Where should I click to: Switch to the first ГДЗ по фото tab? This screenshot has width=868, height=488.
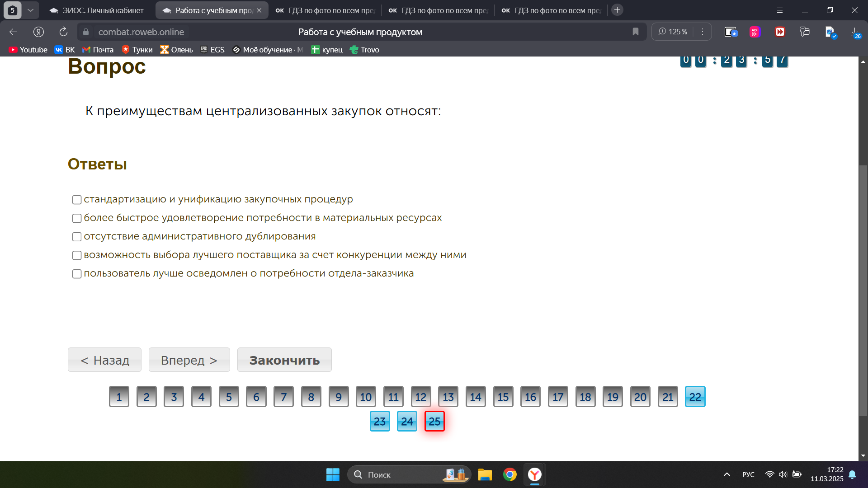point(325,10)
